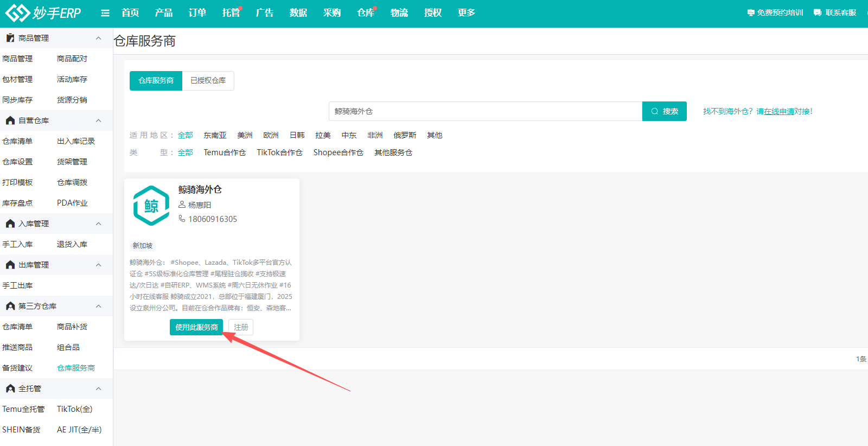
Task: Click the 自营仓库 warehouse icon
Action: [10, 120]
